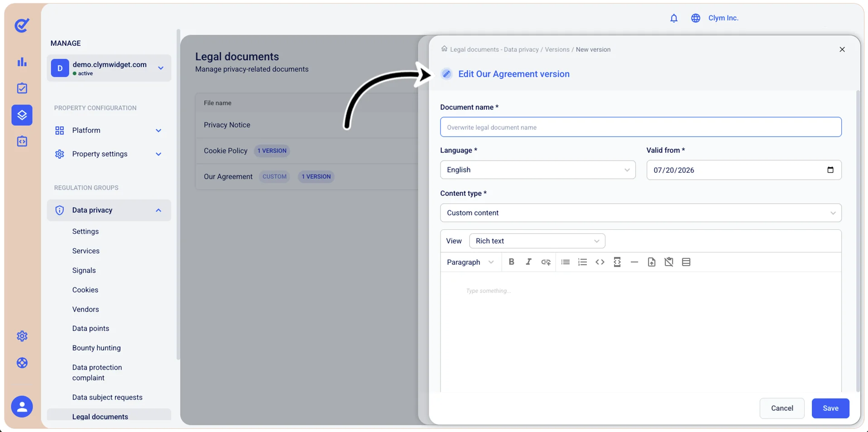The height and width of the screenshot is (432, 868).
Task: Click the Clym logo icon
Action: tap(22, 25)
